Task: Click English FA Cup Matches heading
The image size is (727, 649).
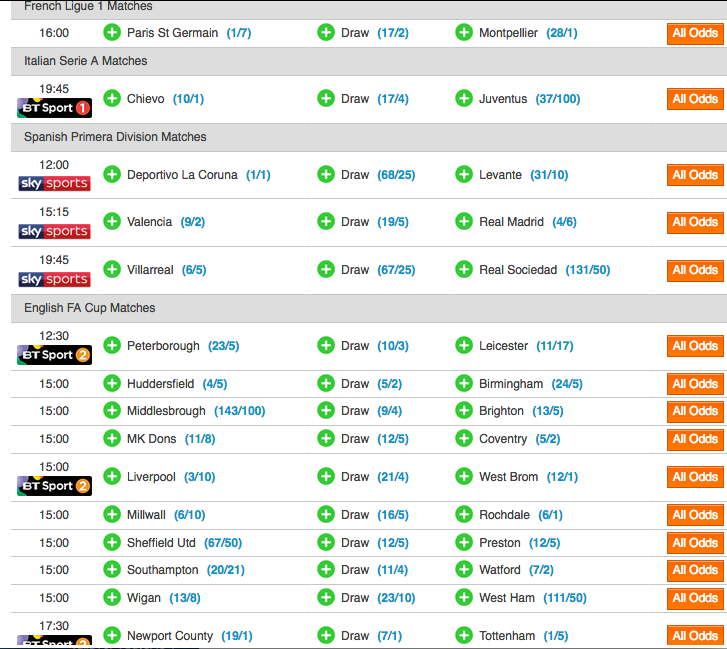Action: coord(89,308)
